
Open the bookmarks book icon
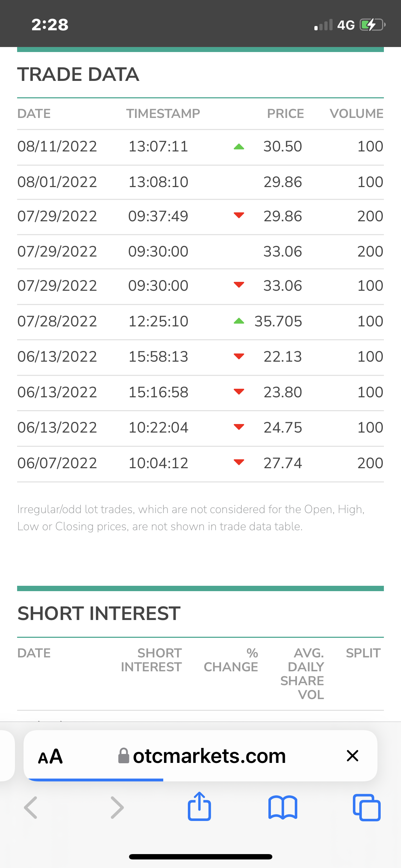[x=283, y=808]
